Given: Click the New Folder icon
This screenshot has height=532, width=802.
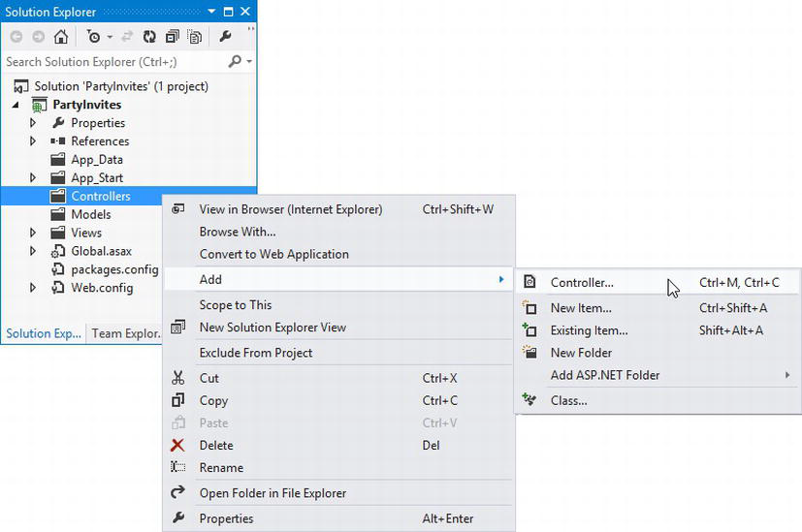Looking at the screenshot, I should point(529,353).
